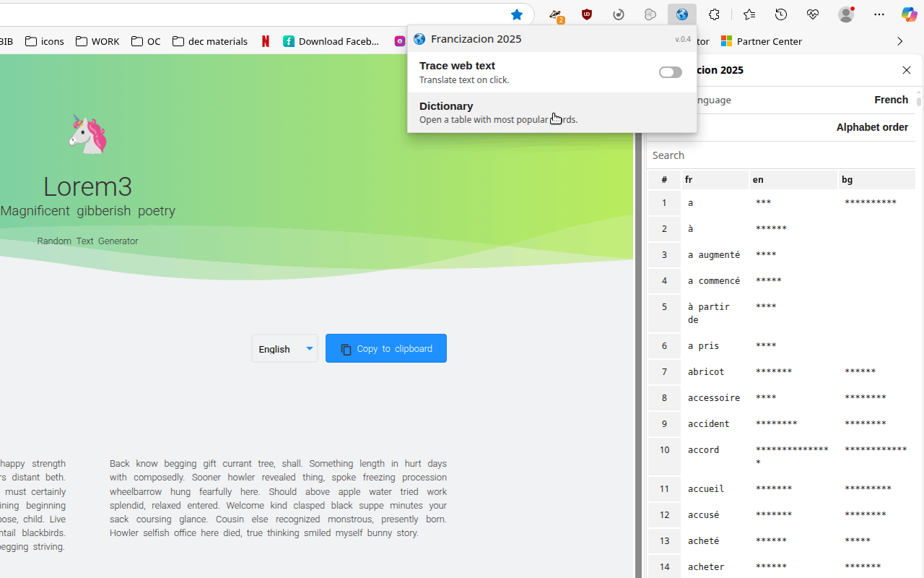The width and height of the screenshot is (924, 578).
Task: Open the Extensions puzzle-piece menu
Action: click(x=714, y=14)
